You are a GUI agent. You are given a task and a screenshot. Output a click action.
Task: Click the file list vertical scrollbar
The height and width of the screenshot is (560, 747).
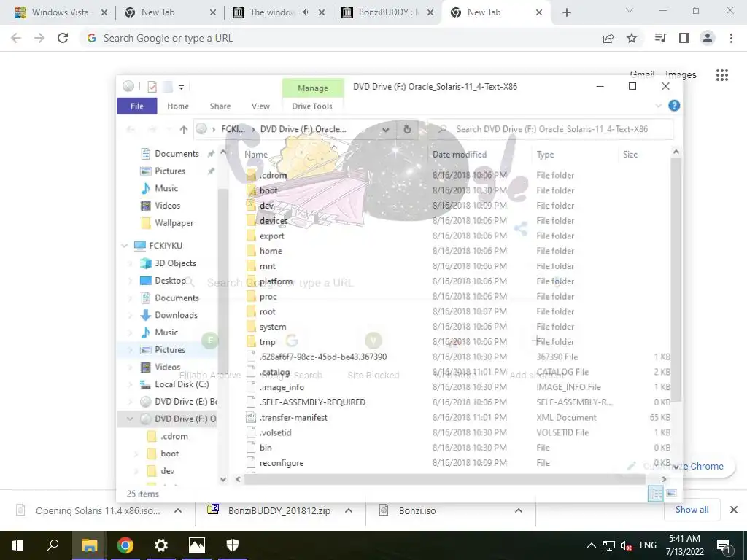(x=676, y=280)
